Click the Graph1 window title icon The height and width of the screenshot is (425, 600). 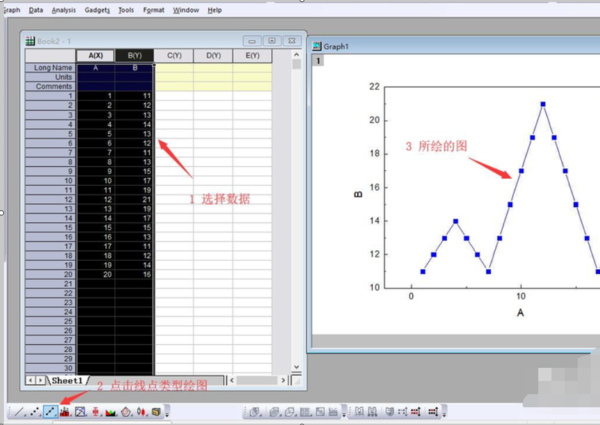[x=317, y=46]
